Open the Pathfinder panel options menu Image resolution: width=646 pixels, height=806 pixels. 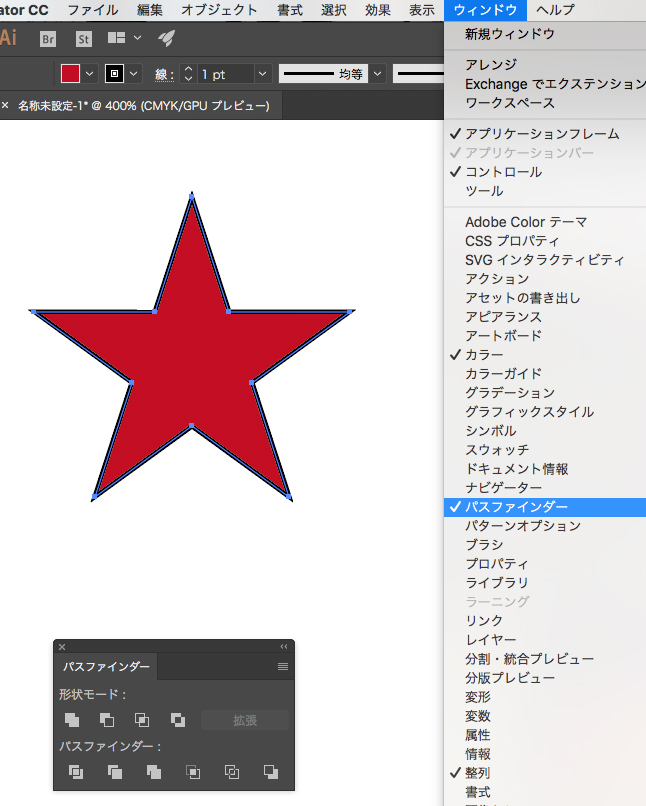click(283, 666)
